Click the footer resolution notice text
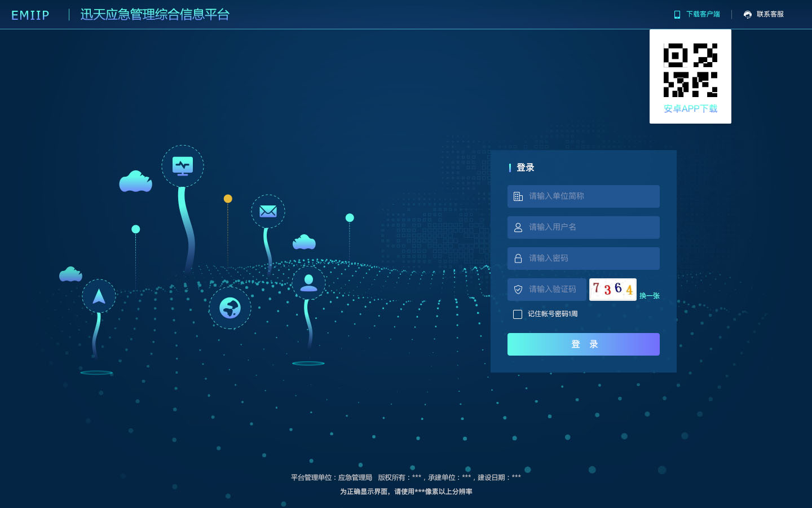The height and width of the screenshot is (508, 812). tap(406, 492)
